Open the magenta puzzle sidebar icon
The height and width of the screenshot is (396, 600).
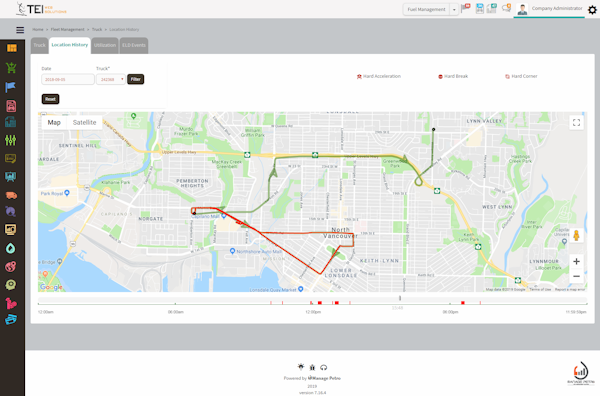click(11, 303)
